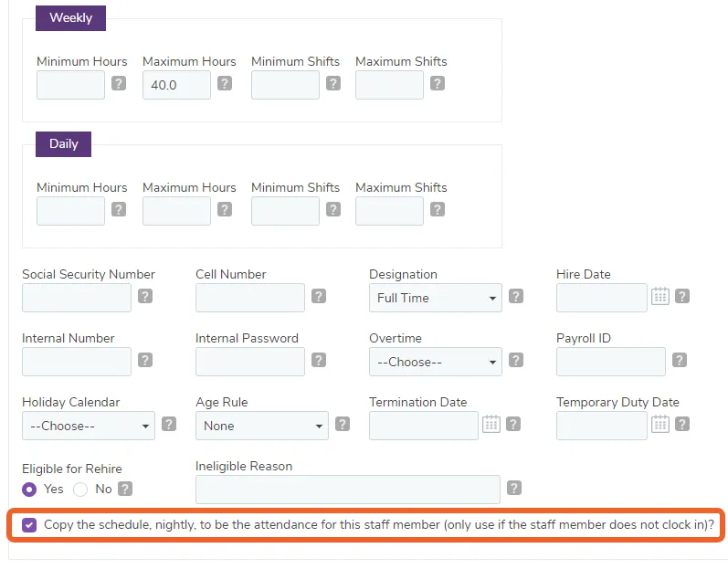Screen dimensions: 728x569
Task: Open calendar picker for Hire Date
Action: pos(659,296)
